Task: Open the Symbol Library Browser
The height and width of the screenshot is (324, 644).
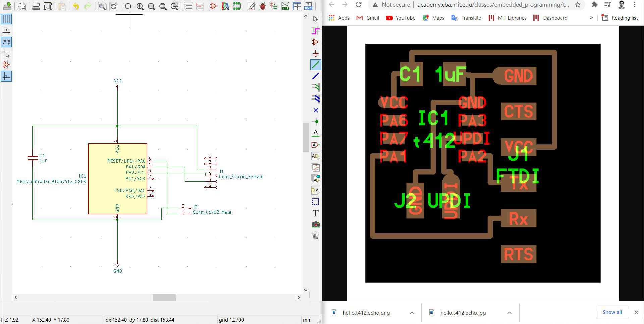Action: pos(225,6)
